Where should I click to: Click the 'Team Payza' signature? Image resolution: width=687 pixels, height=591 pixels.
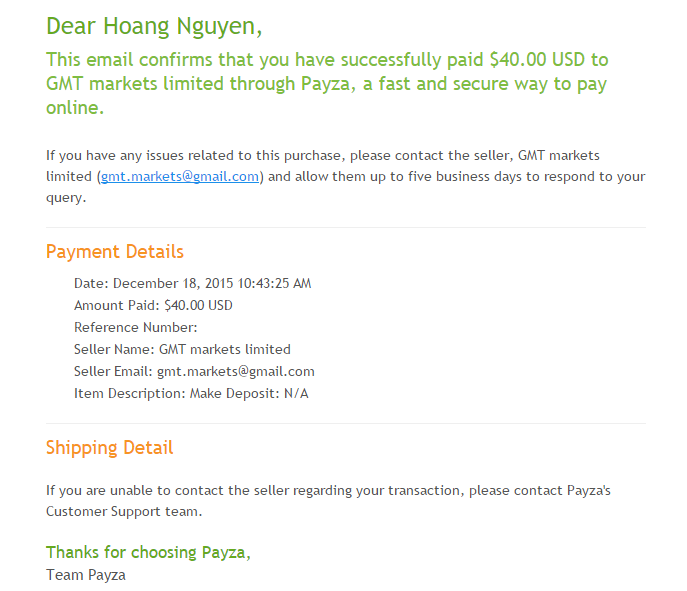coord(86,575)
